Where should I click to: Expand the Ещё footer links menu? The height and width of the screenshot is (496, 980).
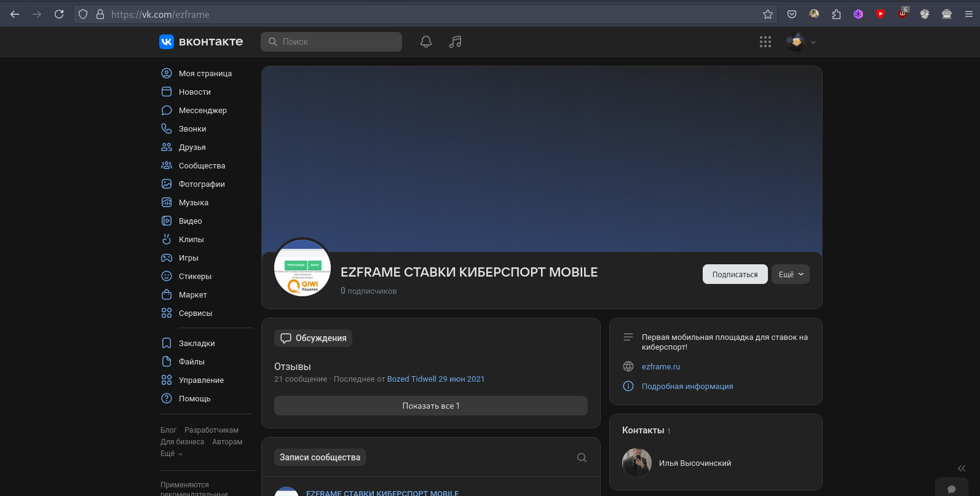point(172,454)
